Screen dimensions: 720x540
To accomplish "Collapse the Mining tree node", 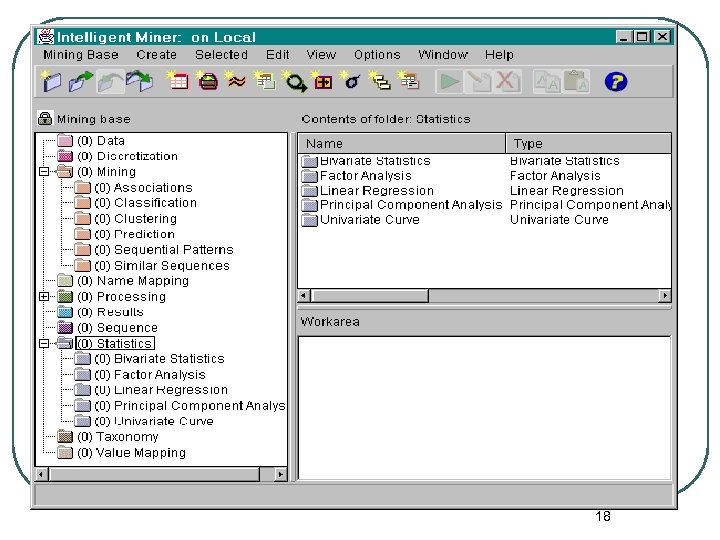I will pos(44,171).
